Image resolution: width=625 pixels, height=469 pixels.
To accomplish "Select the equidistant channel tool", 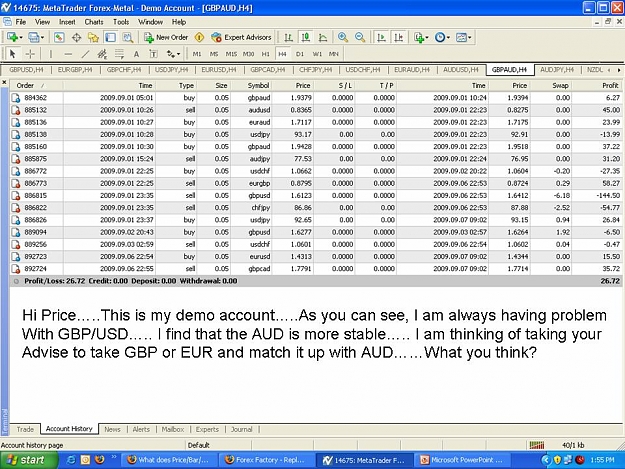I will tap(102, 54).
